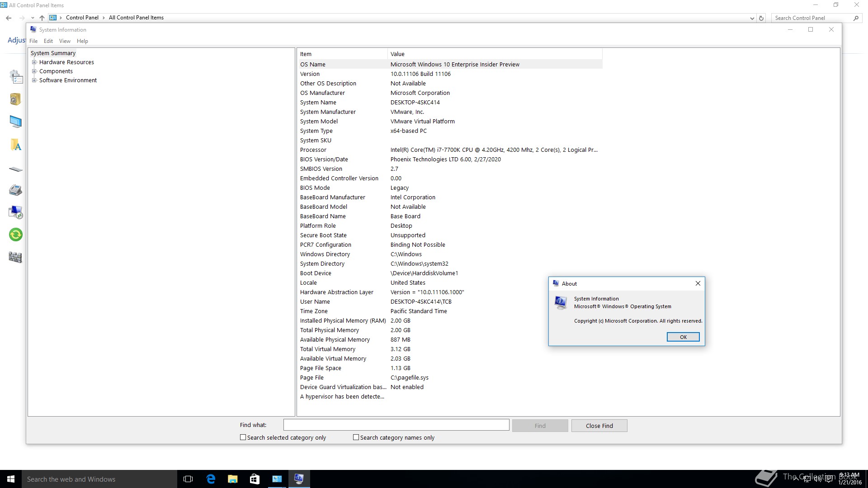Click OK in the About dialog
Viewport: 868px width, 488px height.
click(683, 337)
